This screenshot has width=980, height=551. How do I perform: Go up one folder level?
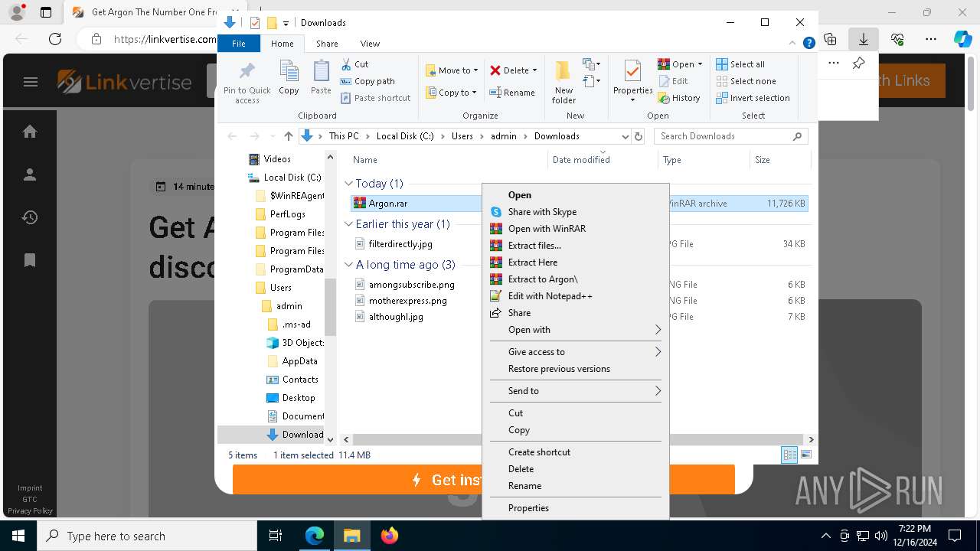coord(288,136)
